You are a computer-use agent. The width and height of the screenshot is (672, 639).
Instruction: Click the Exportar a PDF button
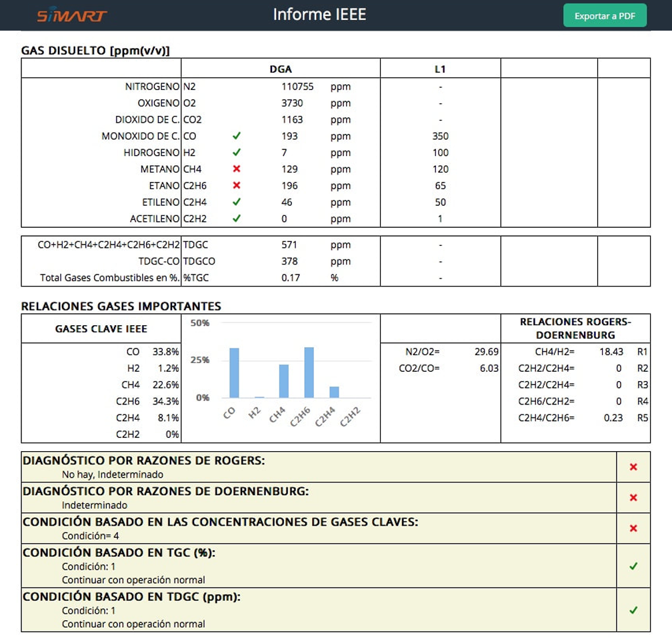[x=605, y=16]
